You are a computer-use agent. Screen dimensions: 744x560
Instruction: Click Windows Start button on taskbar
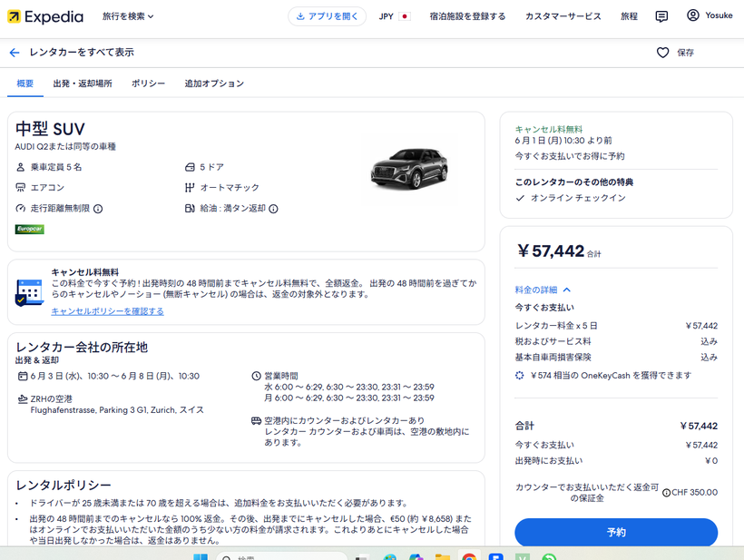pyautogui.click(x=201, y=556)
